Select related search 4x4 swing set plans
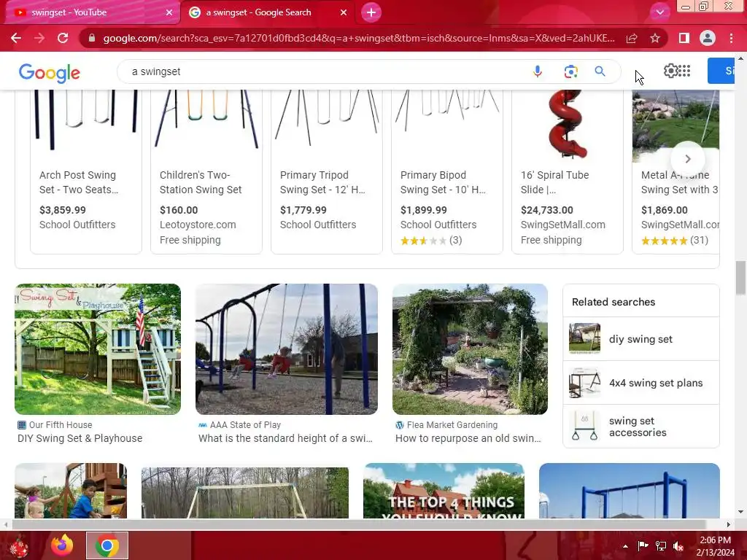747x560 pixels. pyautogui.click(x=640, y=383)
